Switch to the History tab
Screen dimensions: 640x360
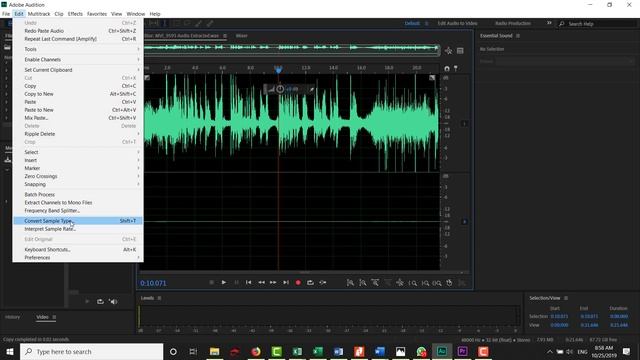point(12,317)
